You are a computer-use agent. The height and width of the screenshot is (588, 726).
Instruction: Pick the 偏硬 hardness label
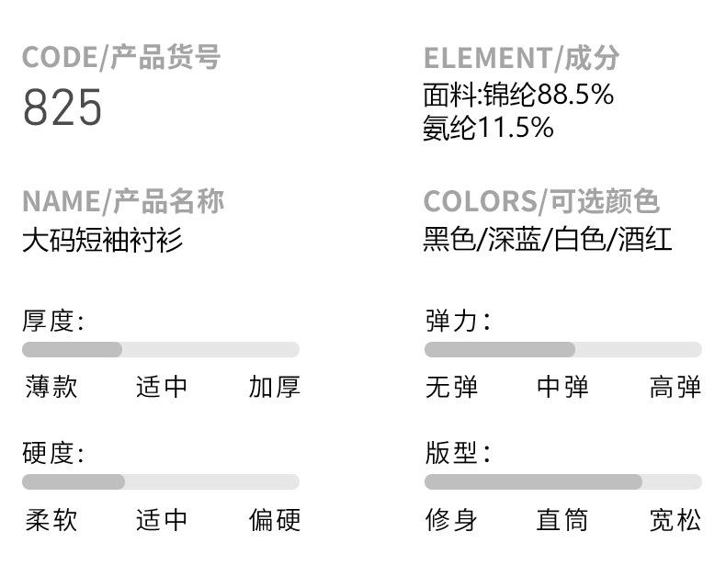(275, 520)
